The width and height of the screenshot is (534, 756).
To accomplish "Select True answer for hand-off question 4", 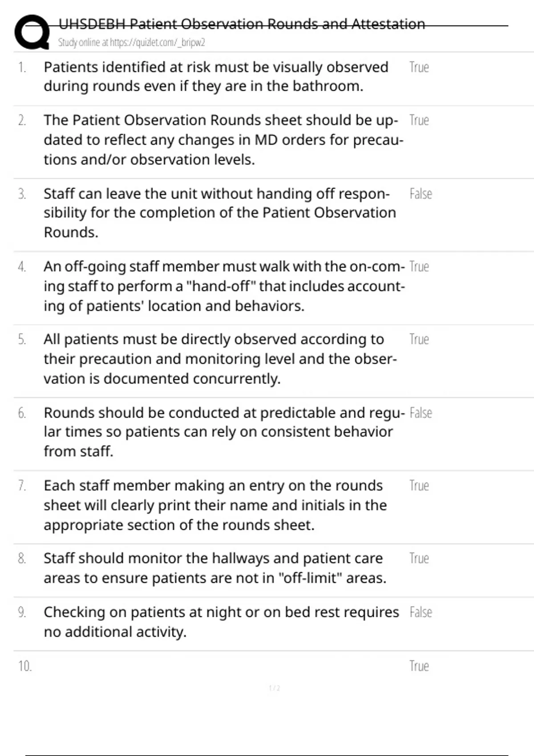I will coord(419,266).
